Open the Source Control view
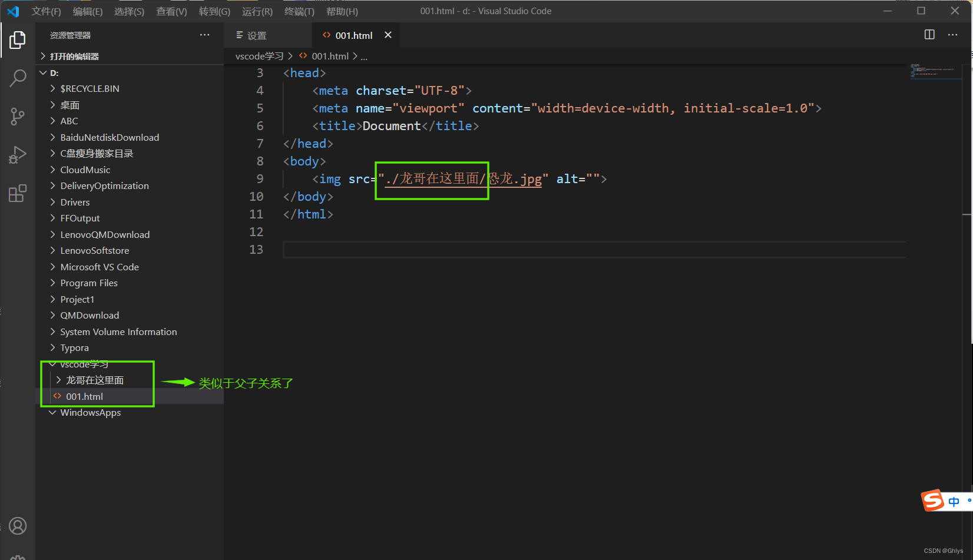Screen dimensions: 973x560 (x=18, y=116)
